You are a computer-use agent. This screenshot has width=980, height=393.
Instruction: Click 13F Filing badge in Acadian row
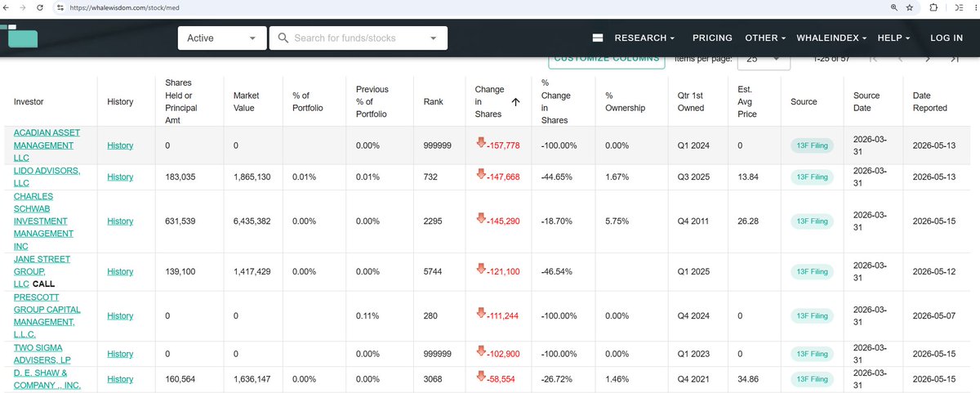pos(812,145)
